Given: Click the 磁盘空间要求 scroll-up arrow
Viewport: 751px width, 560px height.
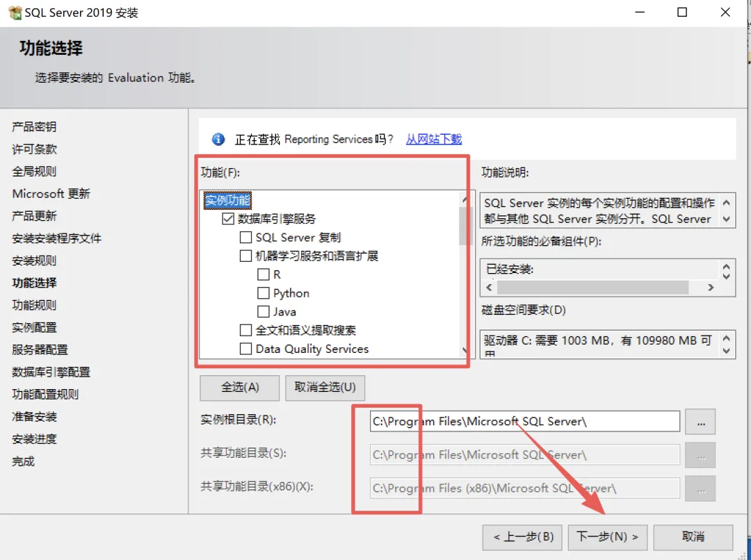Looking at the screenshot, I should pyautogui.click(x=727, y=338).
